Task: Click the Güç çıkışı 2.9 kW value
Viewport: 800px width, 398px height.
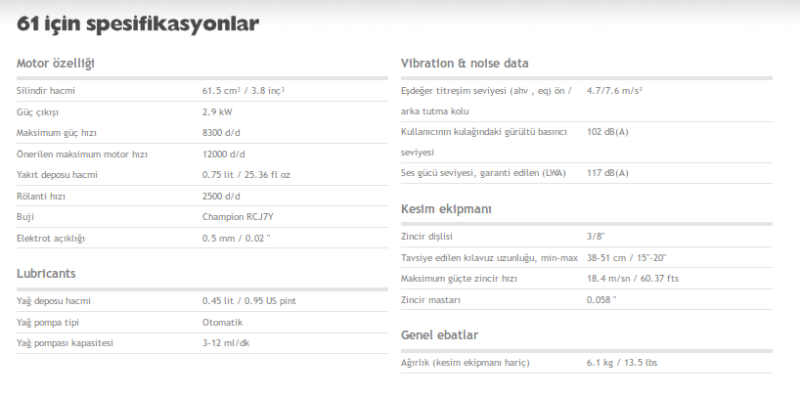Action: pos(217,112)
